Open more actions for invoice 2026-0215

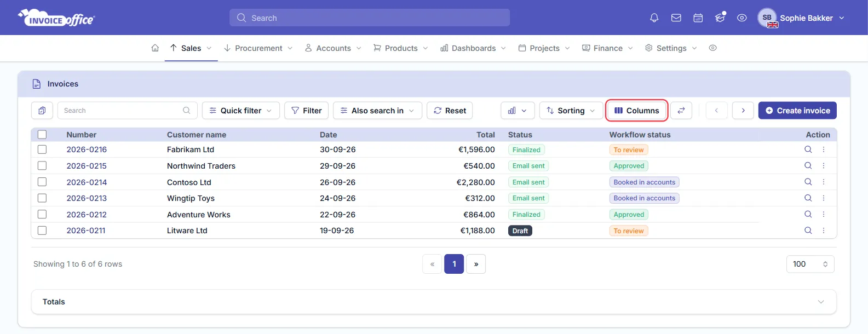pyautogui.click(x=824, y=165)
